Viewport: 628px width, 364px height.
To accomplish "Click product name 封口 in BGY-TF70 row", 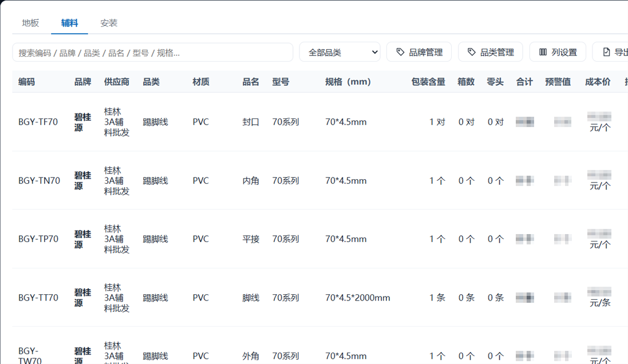I will point(251,122).
